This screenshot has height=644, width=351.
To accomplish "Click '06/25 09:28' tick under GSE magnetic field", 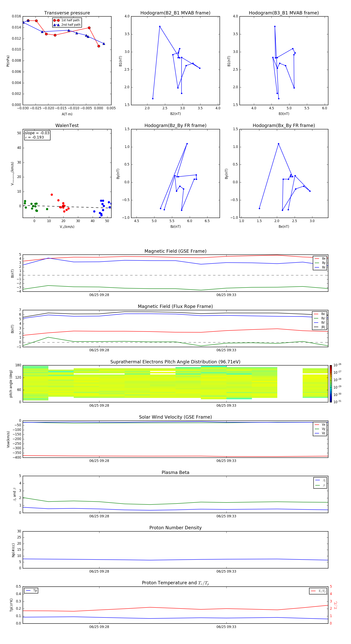I will (x=99, y=295).
